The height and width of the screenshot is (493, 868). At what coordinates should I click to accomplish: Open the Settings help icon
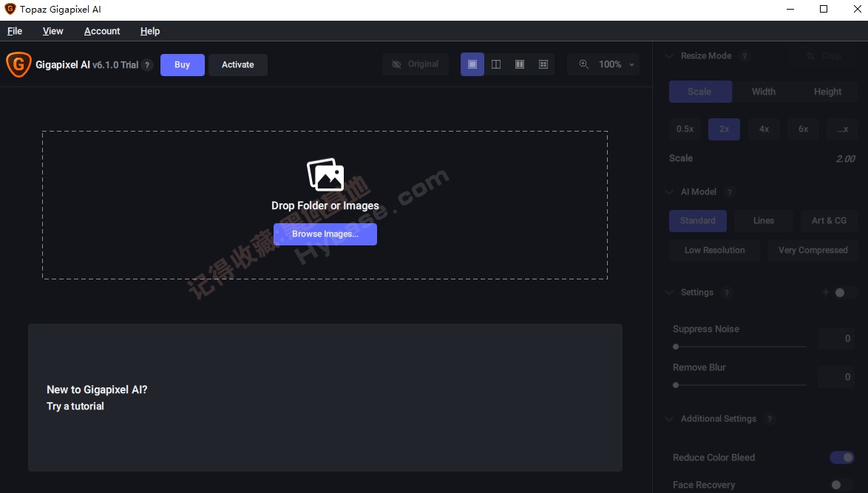click(x=727, y=293)
